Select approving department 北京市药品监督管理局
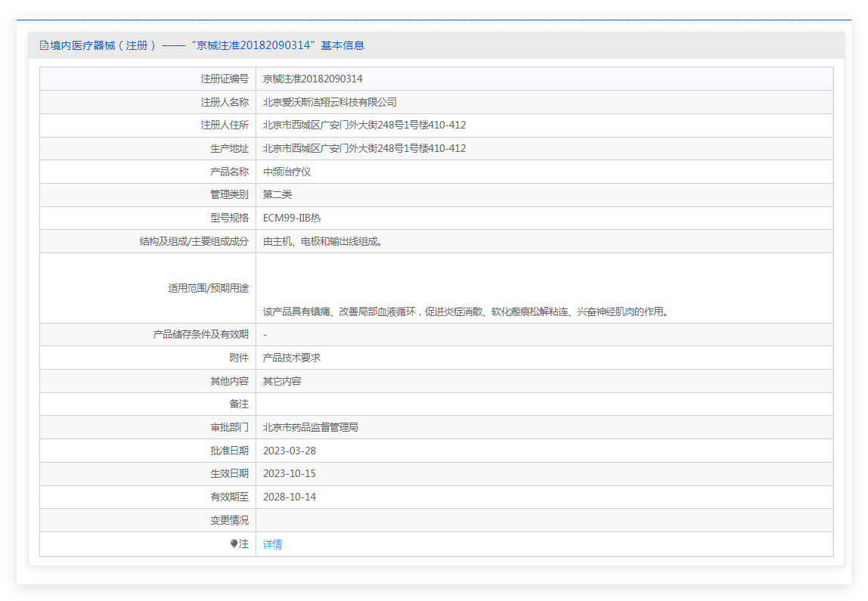The height and width of the screenshot is (601, 868). 311,428
